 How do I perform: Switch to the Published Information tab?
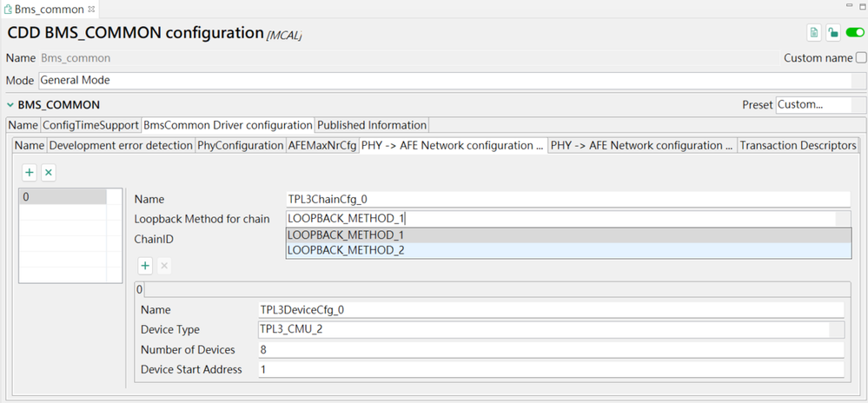371,125
